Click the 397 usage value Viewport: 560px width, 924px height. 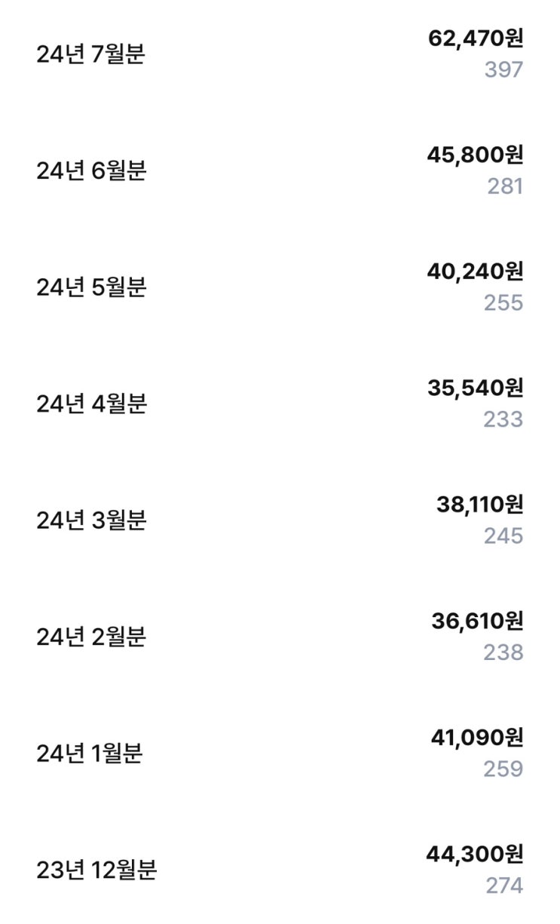(503, 70)
